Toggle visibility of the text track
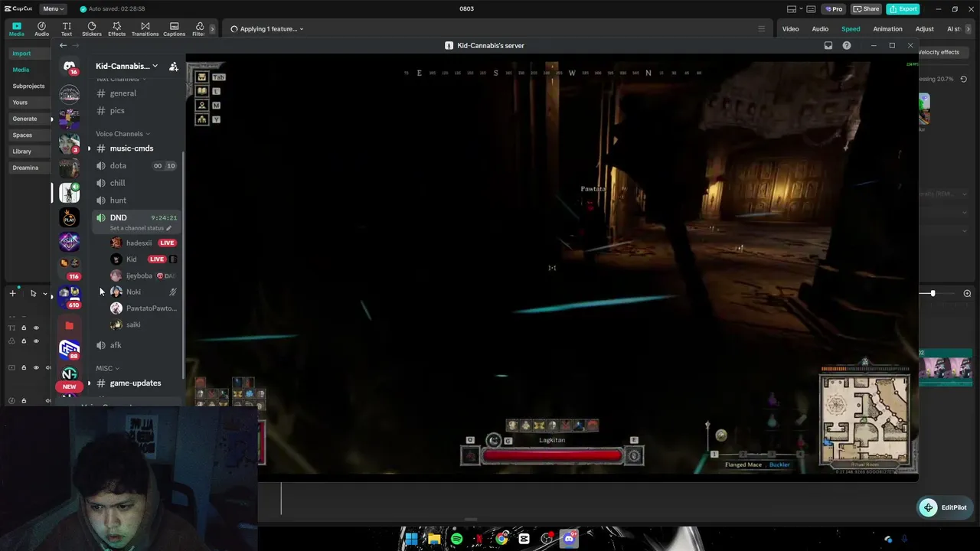Image resolution: width=980 pixels, height=551 pixels. point(36,328)
